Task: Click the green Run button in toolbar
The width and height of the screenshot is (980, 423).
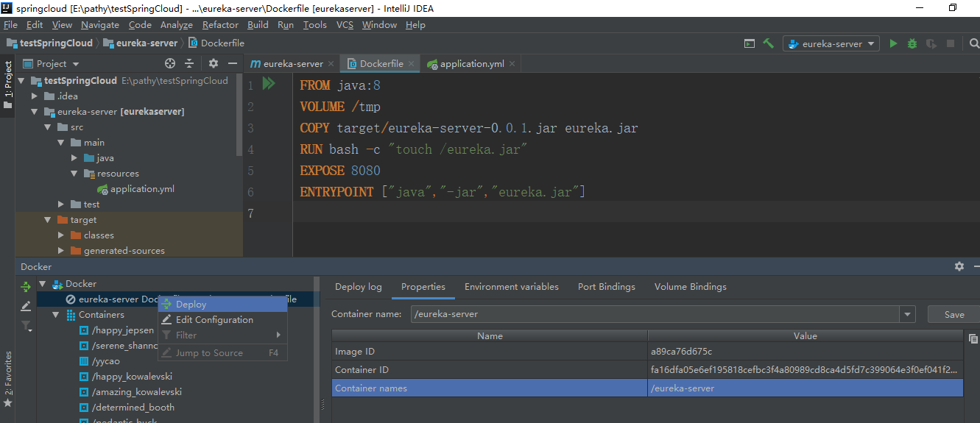Action: coord(893,43)
